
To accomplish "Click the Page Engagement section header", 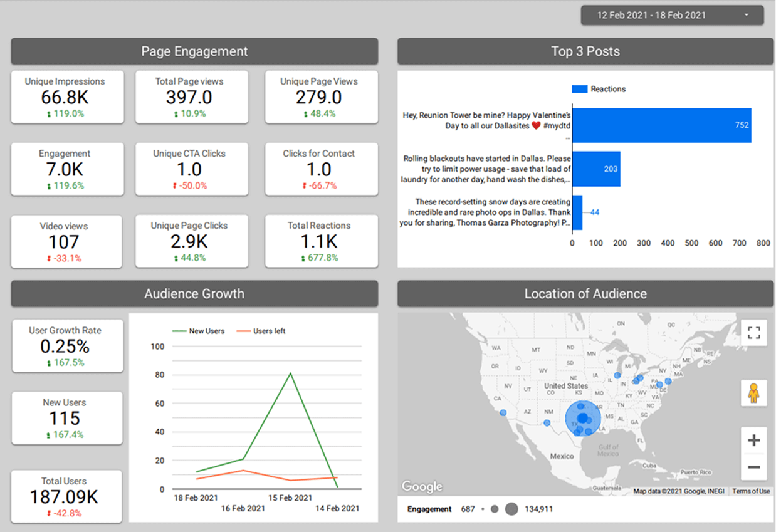I will tap(194, 51).
